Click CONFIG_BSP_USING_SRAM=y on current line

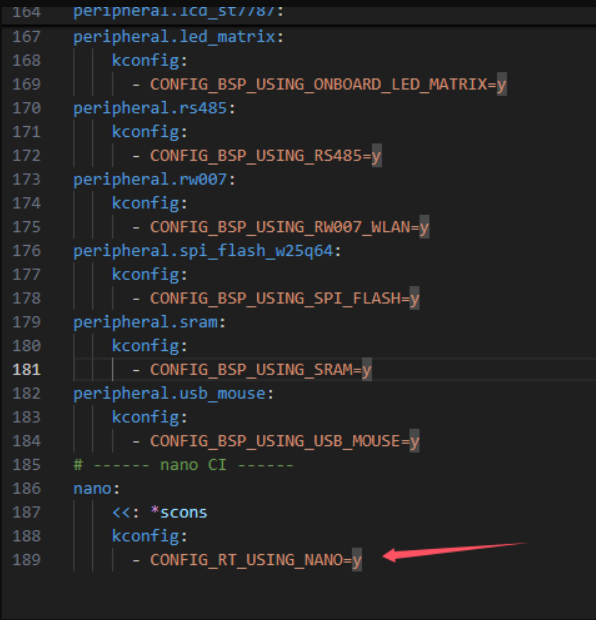click(x=260, y=370)
